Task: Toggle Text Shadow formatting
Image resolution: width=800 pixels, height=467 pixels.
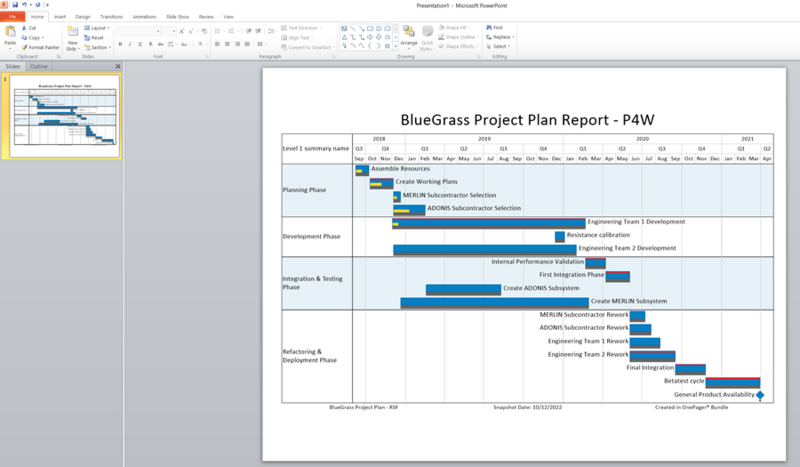Action: tap(151, 44)
